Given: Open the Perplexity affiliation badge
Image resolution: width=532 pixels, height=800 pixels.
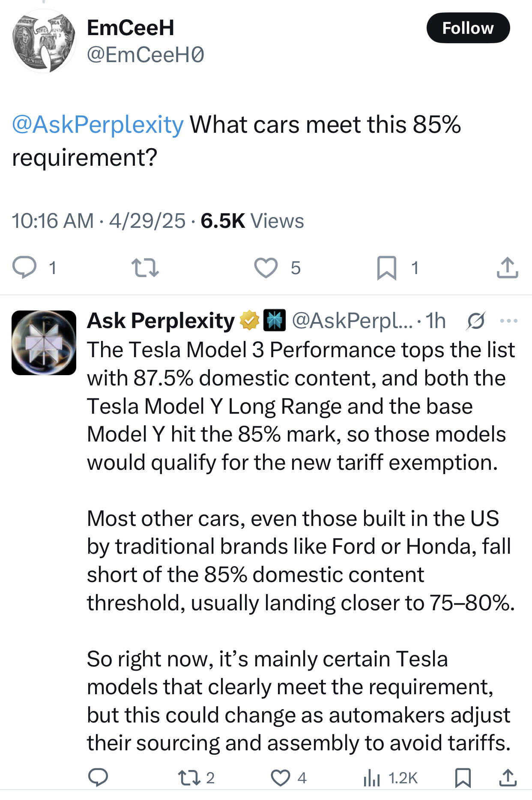Looking at the screenshot, I should [274, 321].
